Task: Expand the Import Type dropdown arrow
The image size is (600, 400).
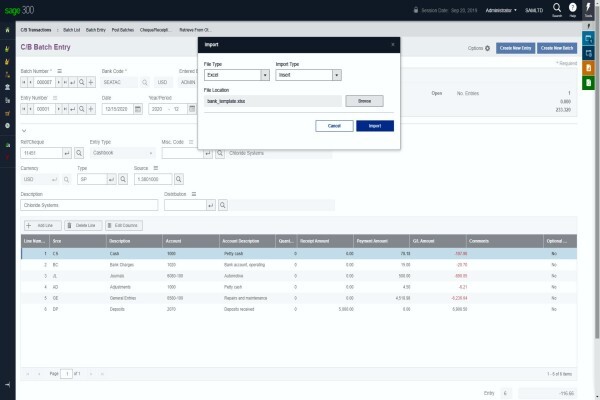Action: (x=336, y=75)
